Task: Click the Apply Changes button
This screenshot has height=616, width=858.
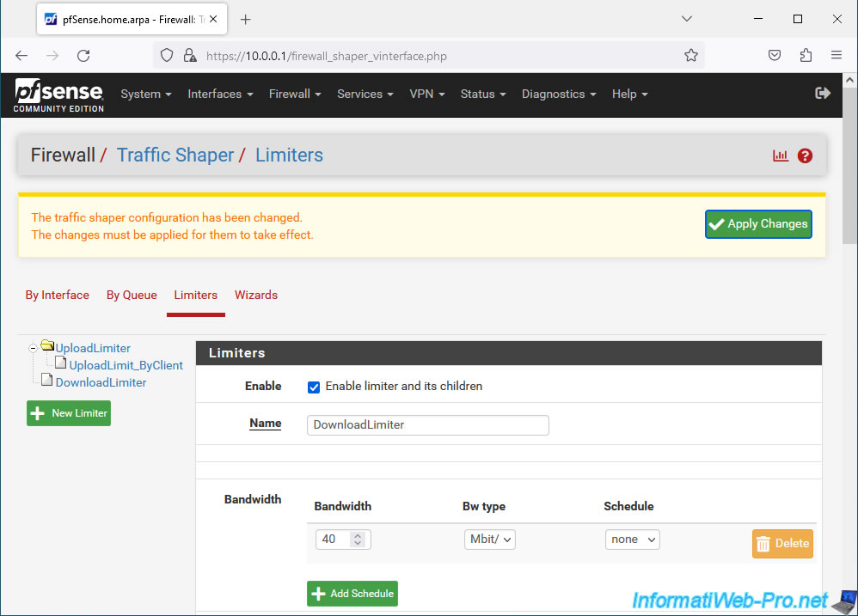Action: pyautogui.click(x=758, y=224)
